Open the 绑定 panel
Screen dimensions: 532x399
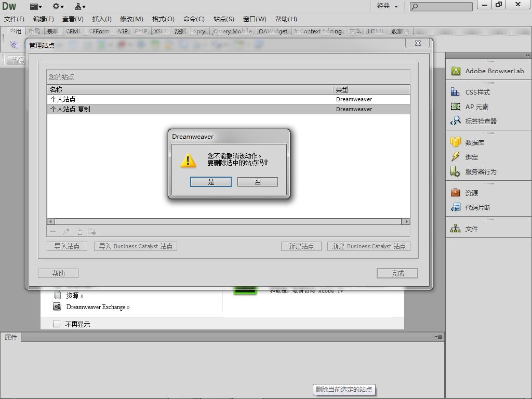tap(464, 157)
